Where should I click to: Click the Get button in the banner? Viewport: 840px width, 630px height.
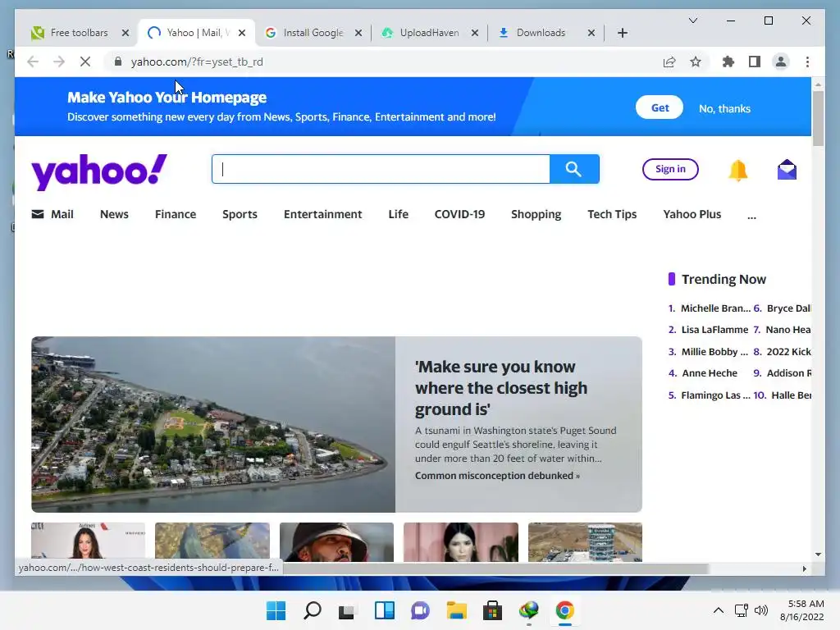660,107
